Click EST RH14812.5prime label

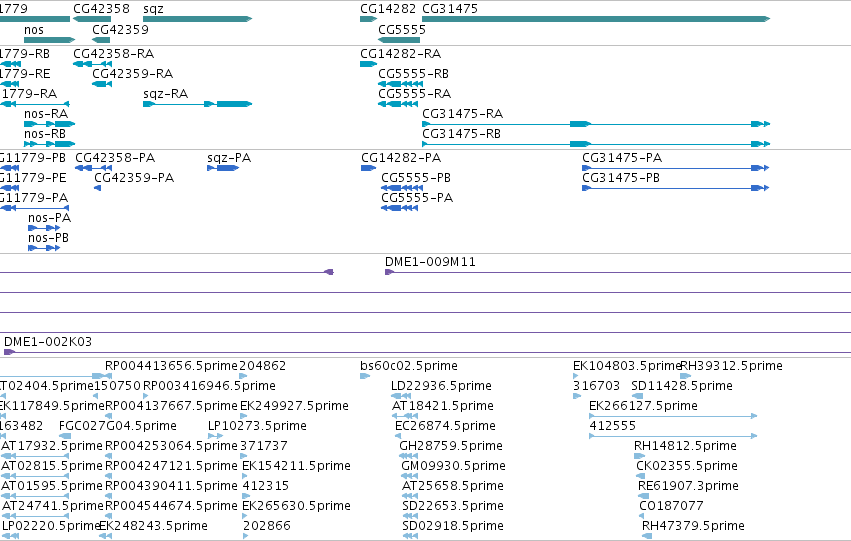point(685,446)
